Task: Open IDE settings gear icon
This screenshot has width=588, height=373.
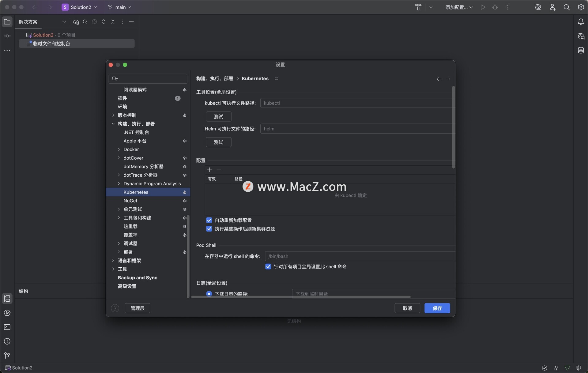Action: 581,7
